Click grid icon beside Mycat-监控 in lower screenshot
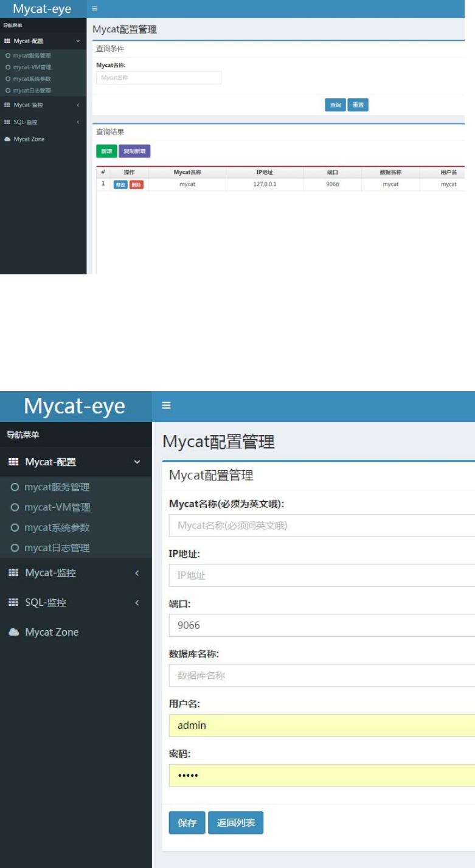This screenshot has width=475, height=868. [13, 573]
